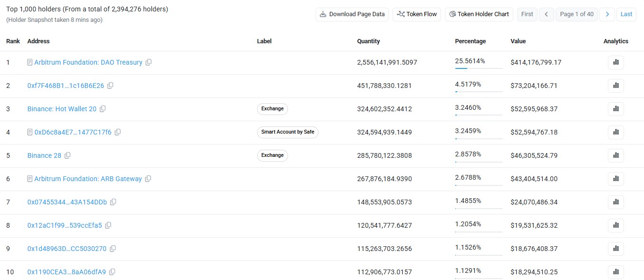Click the contract icon beside DAO Treasury
This screenshot has width=644, height=280.
tap(30, 62)
